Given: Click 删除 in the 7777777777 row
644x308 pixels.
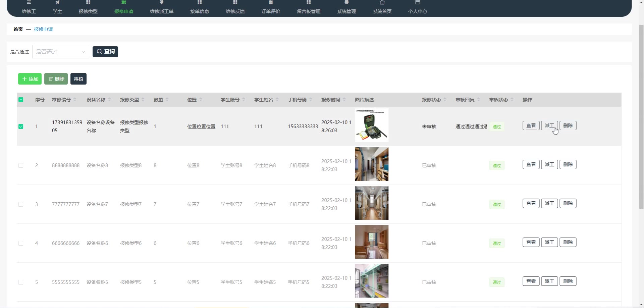Looking at the screenshot, I should click(568, 203).
